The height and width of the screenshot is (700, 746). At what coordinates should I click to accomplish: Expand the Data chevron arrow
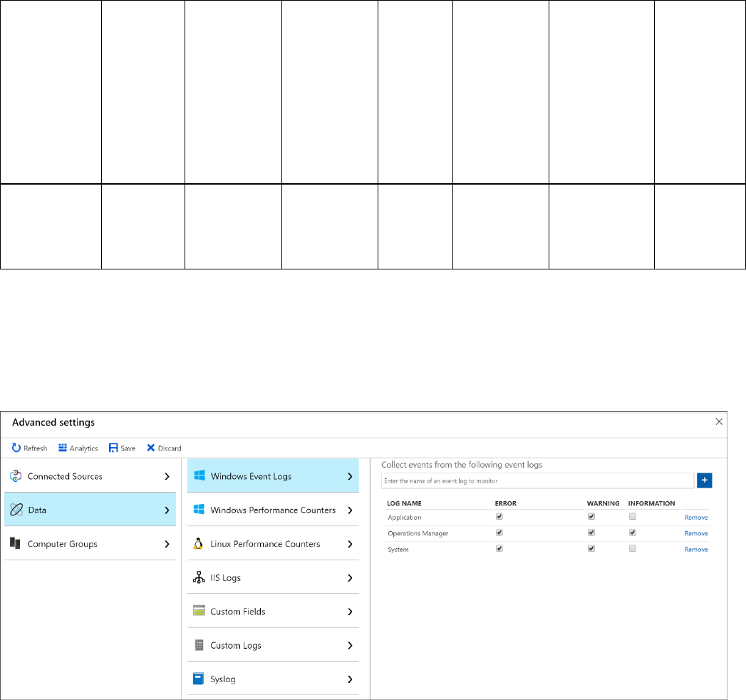pyautogui.click(x=167, y=510)
